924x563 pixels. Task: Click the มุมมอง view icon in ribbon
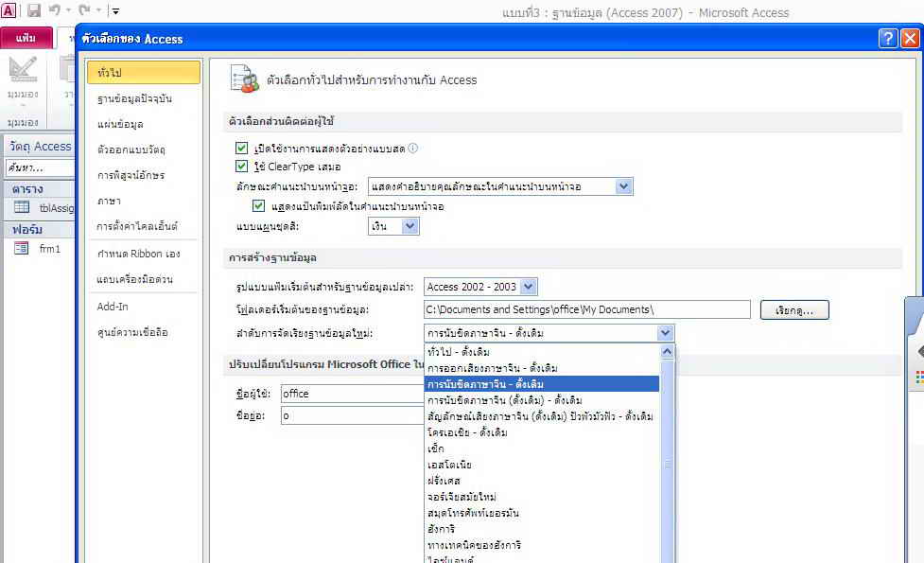[23, 71]
